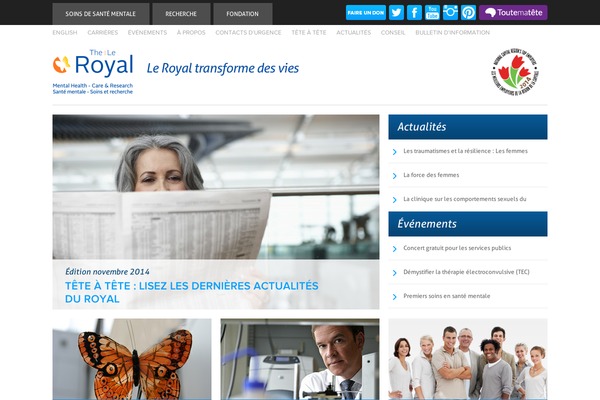
Task: Click the Toutematête purple badge
Action: [513, 13]
